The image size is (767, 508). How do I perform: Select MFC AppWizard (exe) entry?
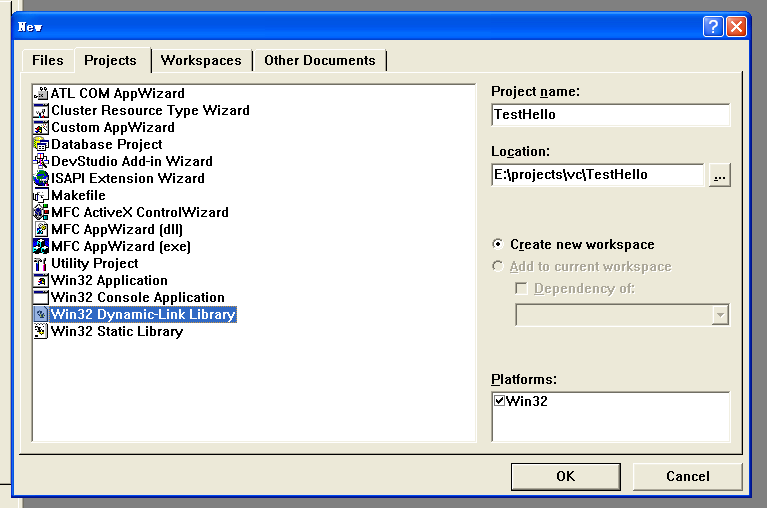121,246
